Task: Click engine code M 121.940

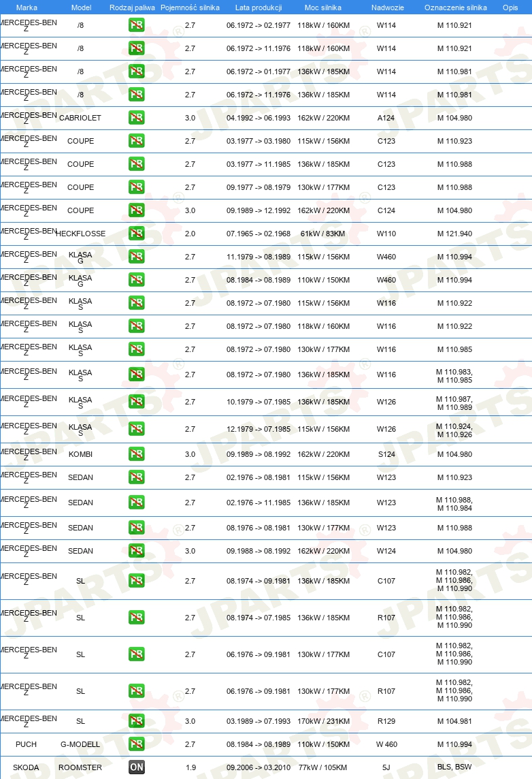Action: point(454,234)
